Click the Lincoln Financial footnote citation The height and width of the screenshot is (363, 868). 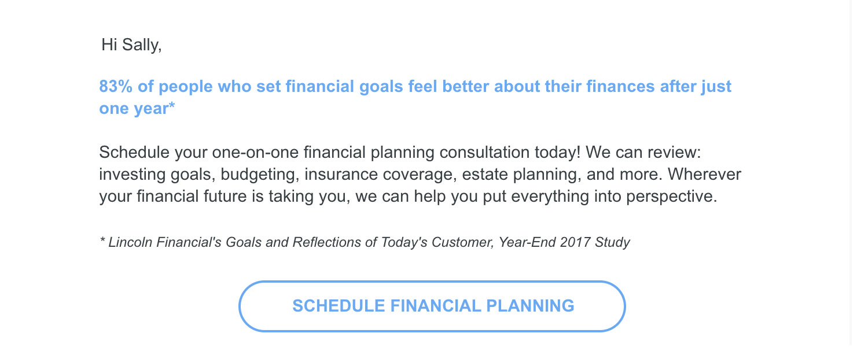[365, 242]
